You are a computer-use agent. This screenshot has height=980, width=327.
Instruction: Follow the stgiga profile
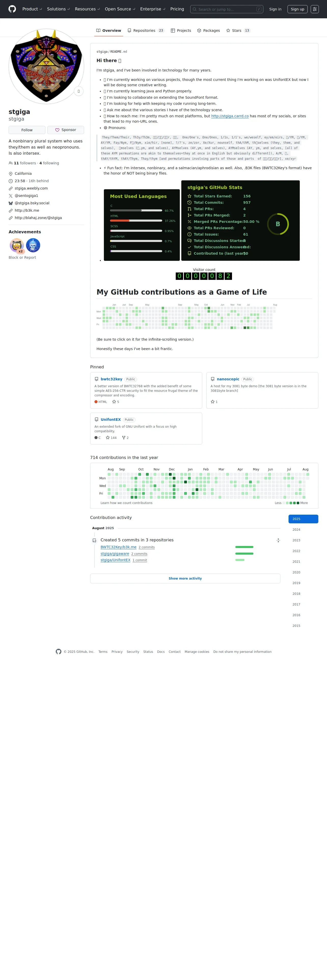pos(27,130)
